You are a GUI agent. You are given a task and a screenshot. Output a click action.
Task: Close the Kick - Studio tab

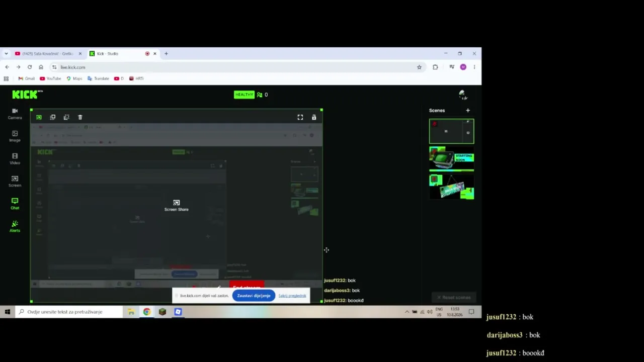pos(155,53)
